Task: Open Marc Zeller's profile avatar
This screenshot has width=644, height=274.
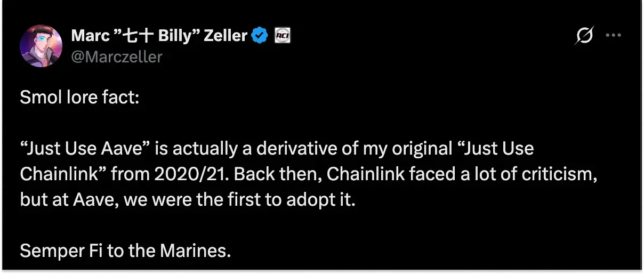Action: (41, 45)
